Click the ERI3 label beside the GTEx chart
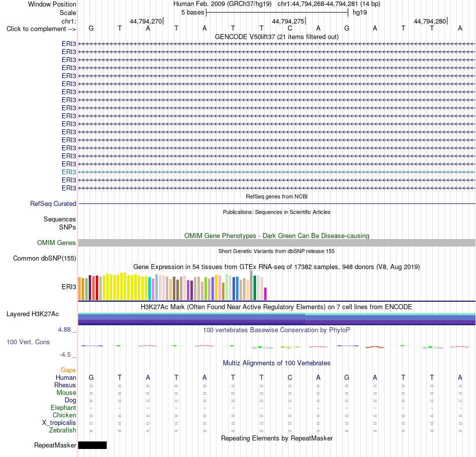 click(69, 287)
